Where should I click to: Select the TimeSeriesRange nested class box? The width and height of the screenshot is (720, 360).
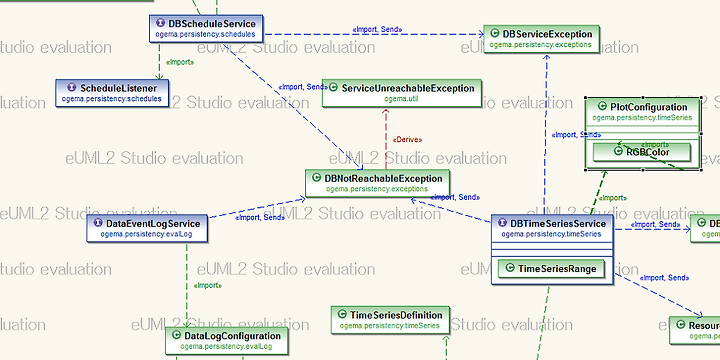[x=551, y=269]
